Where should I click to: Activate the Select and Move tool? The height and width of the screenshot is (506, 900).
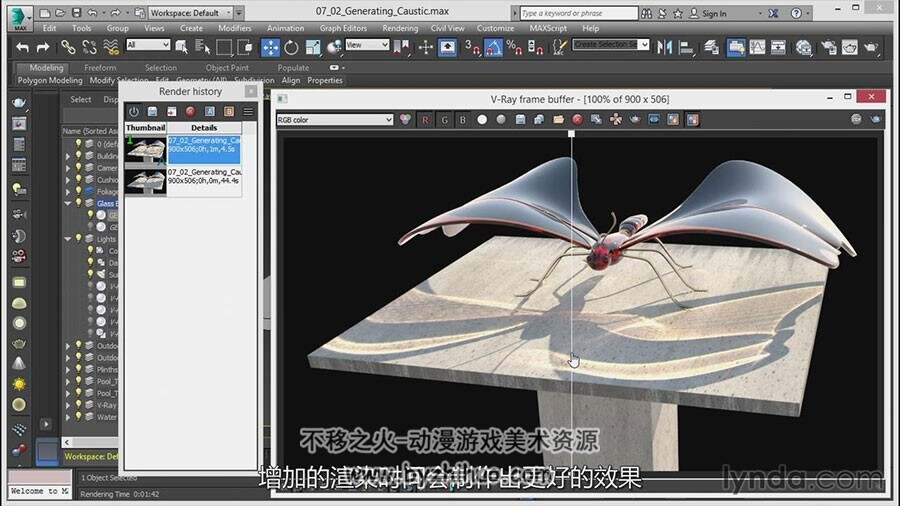[x=270, y=47]
